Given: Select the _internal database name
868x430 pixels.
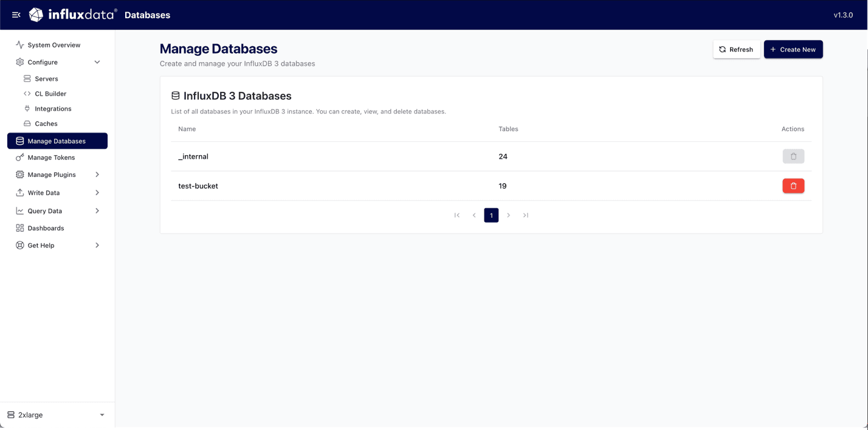Looking at the screenshot, I should 193,156.
